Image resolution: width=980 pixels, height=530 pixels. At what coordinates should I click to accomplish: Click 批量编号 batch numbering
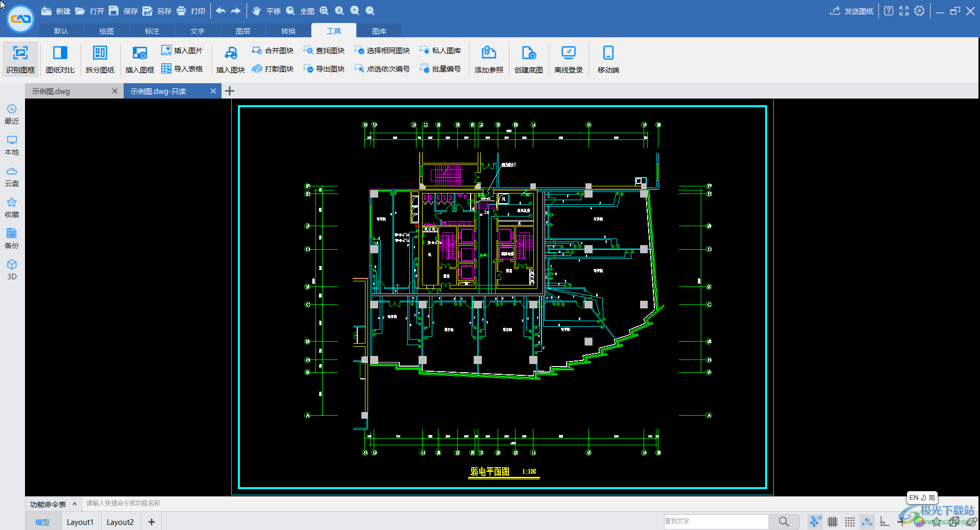point(440,68)
